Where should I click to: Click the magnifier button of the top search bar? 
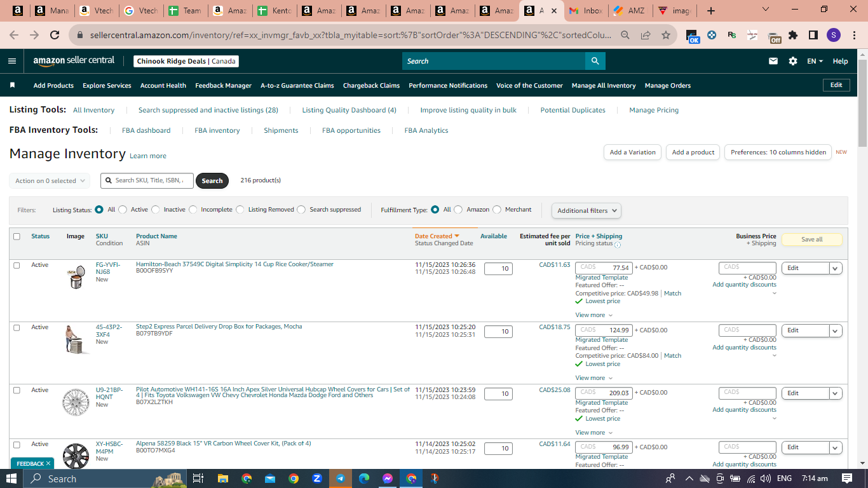595,61
